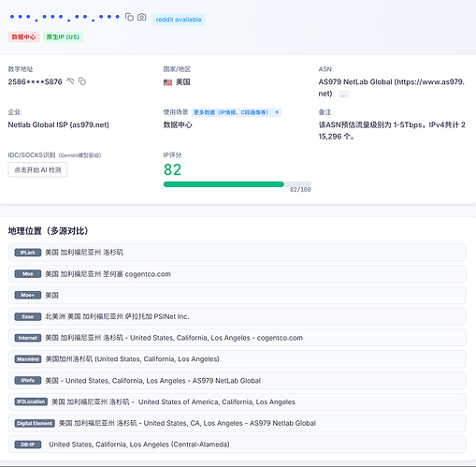Click the IP2Location 'United States of America' text
476x467 pixels.
tap(179, 401)
